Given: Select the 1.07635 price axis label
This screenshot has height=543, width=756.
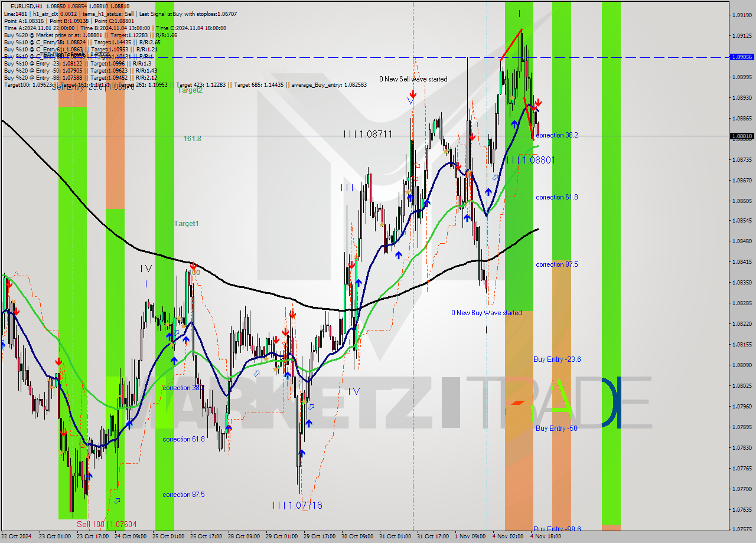Looking at the screenshot, I should click(742, 509).
